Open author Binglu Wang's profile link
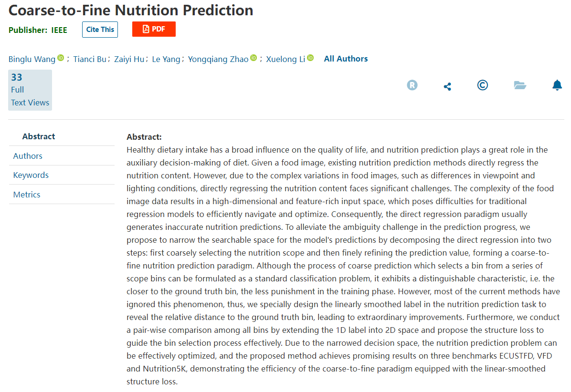 pos(32,59)
